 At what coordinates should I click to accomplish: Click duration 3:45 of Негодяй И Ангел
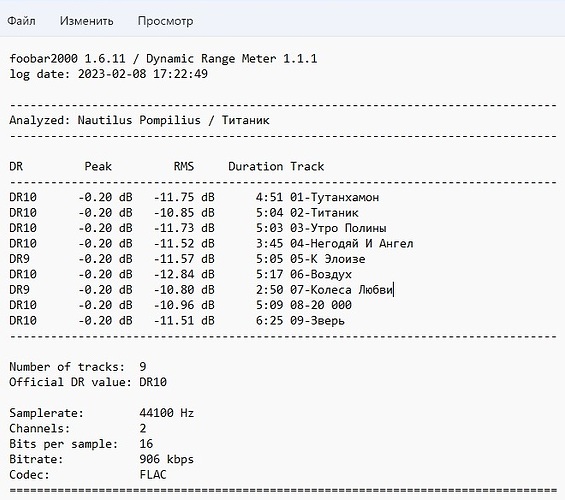pyautogui.click(x=270, y=244)
